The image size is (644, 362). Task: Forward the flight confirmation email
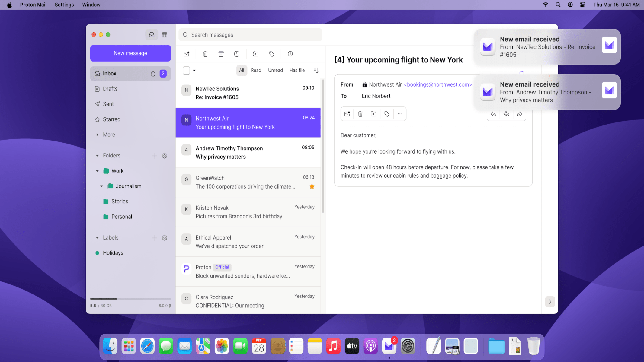coord(520,114)
